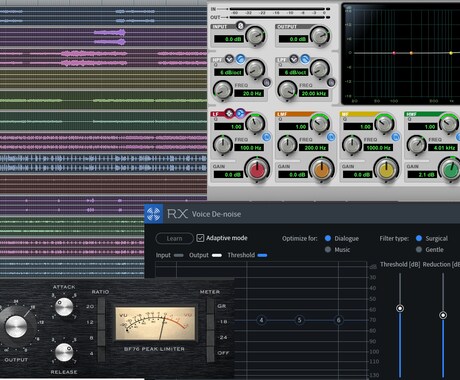The height and width of the screenshot is (380, 460).
Task: Set BF76 meter to GR
Action: pos(210,306)
